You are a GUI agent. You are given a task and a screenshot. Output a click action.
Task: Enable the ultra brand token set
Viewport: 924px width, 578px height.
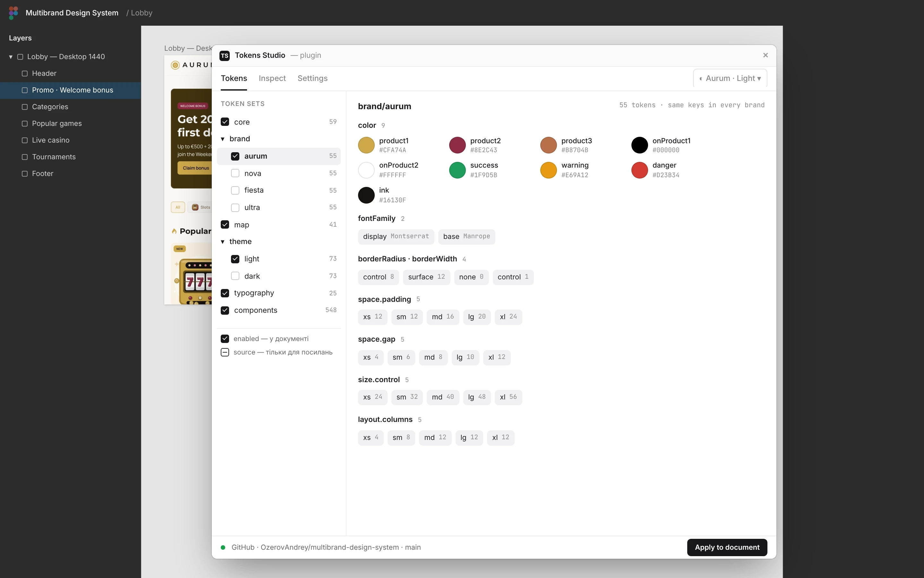coord(235,207)
